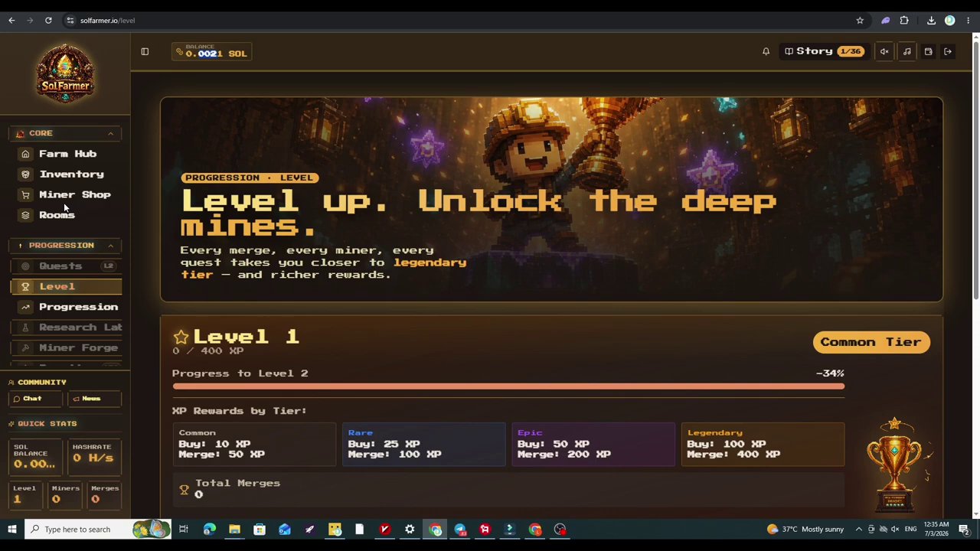The height and width of the screenshot is (551, 980).
Task: Click the Progress to Level 2 bar
Action: pyautogui.click(x=508, y=386)
